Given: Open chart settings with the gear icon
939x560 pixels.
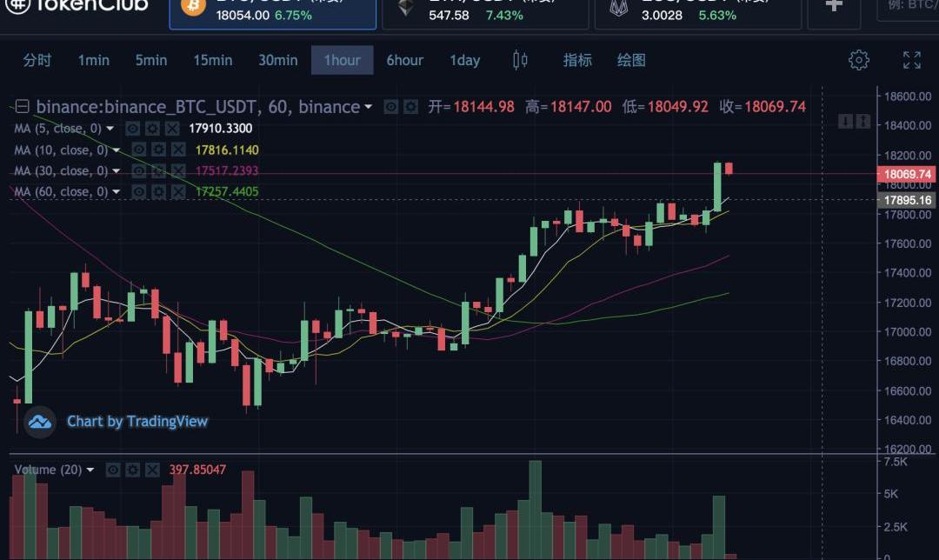Looking at the screenshot, I should click(x=859, y=60).
